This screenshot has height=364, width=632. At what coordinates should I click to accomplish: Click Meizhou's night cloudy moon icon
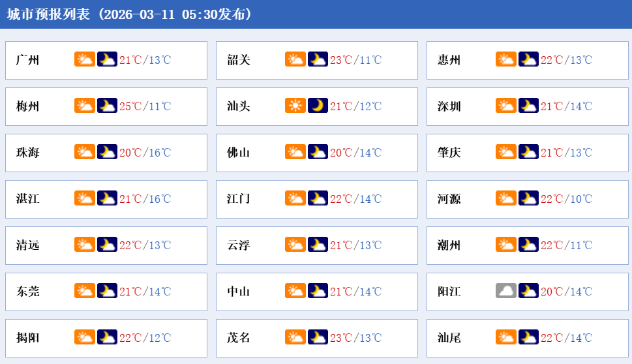point(107,106)
